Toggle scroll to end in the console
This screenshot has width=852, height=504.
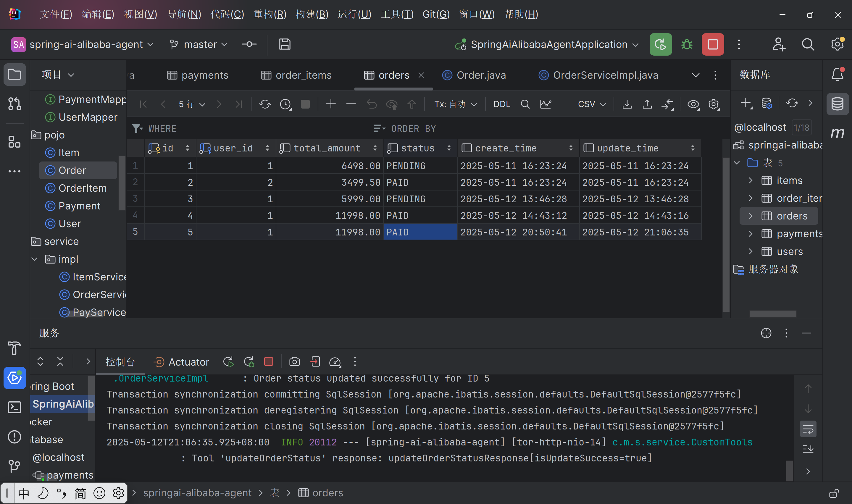(808, 449)
